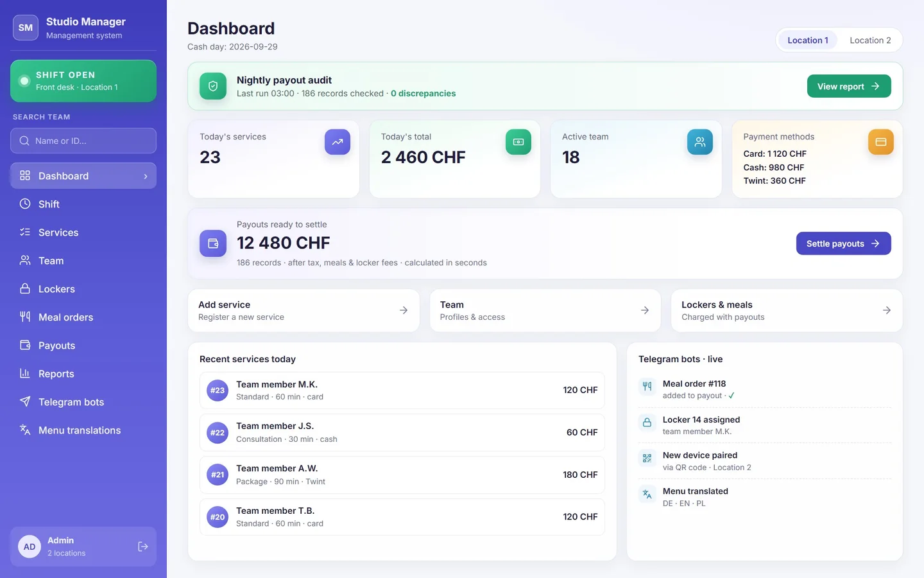The height and width of the screenshot is (578, 924).
Task: Open Telegram bots in the sidebar
Action: [83, 402]
